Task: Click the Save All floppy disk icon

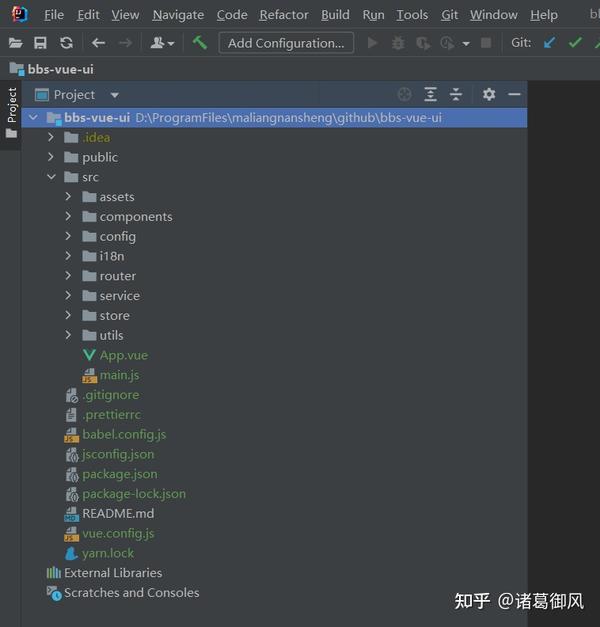Action: 40,42
